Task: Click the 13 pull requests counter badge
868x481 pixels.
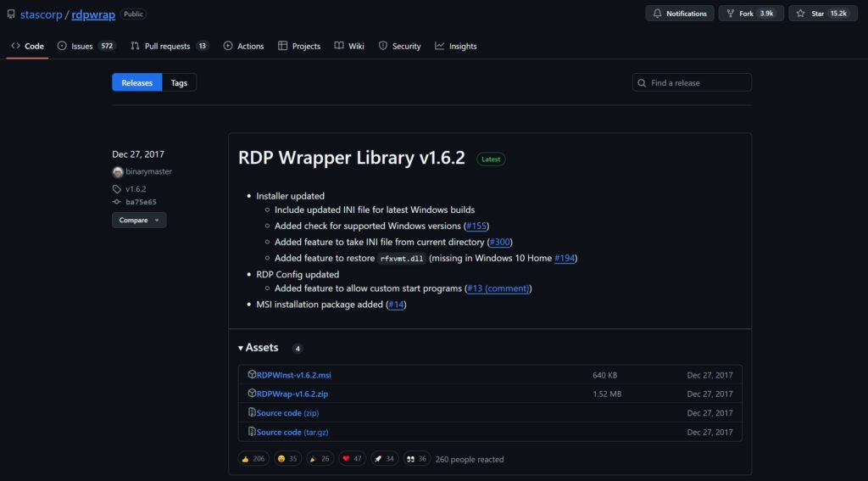Action: point(202,46)
